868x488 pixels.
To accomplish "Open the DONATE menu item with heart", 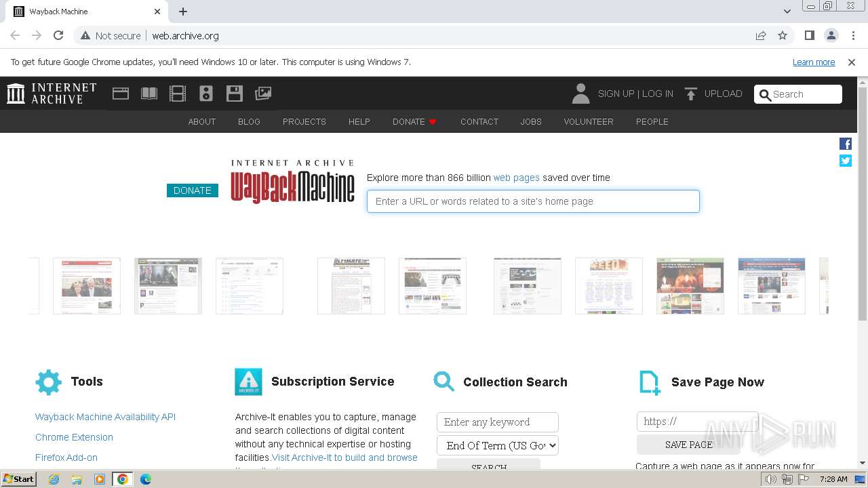I will click(414, 121).
